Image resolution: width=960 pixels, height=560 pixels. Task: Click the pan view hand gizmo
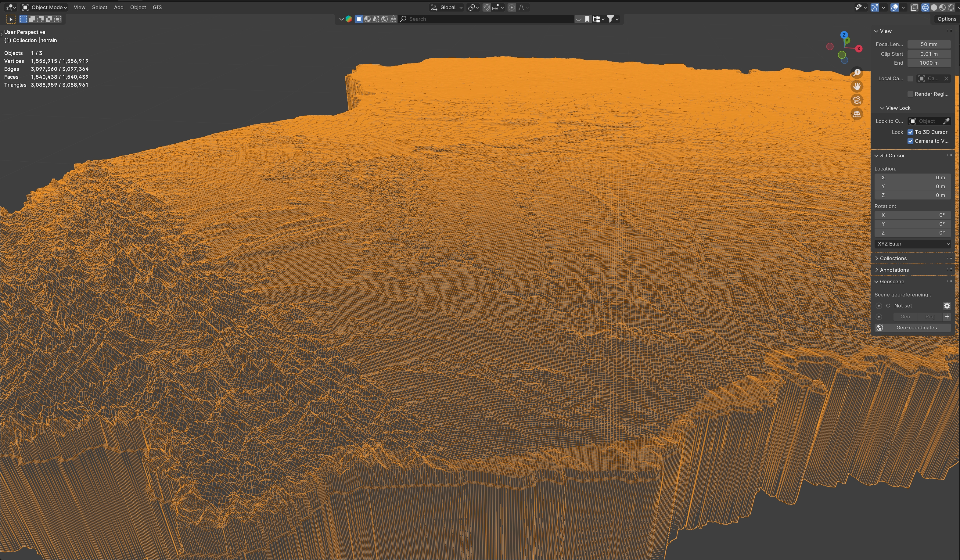point(857,86)
